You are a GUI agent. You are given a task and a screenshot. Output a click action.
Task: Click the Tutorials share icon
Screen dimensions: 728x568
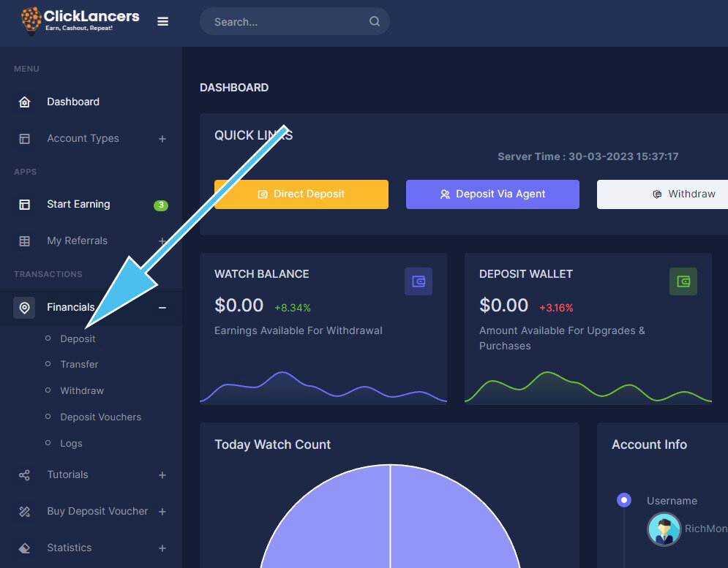click(x=25, y=474)
